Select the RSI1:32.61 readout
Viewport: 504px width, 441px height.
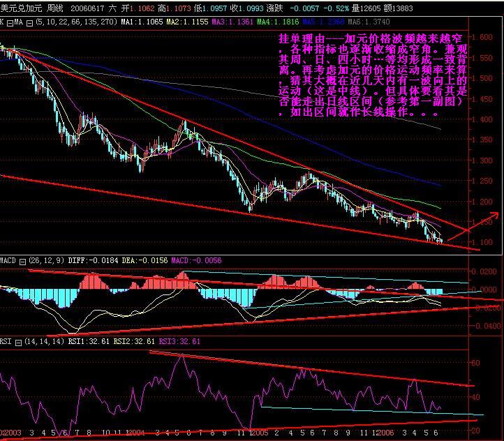point(89,341)
